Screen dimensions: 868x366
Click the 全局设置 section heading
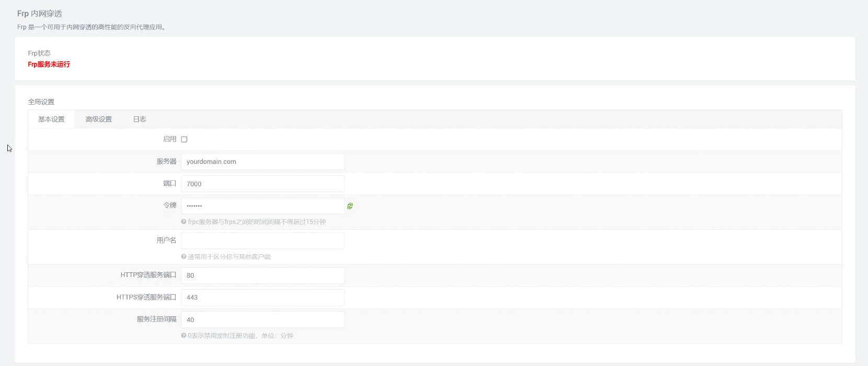tap(41, 102)
